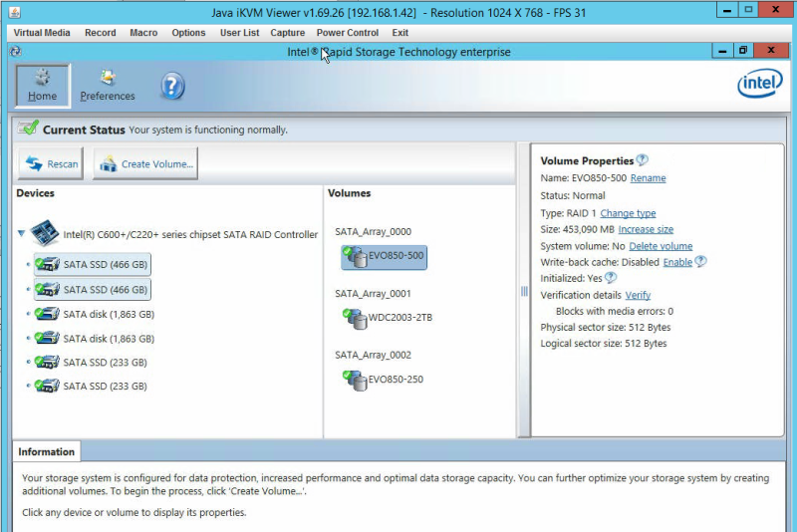Click the Rescan button
The height and width of the screenshot is (532, 797).
coord(51,163)
